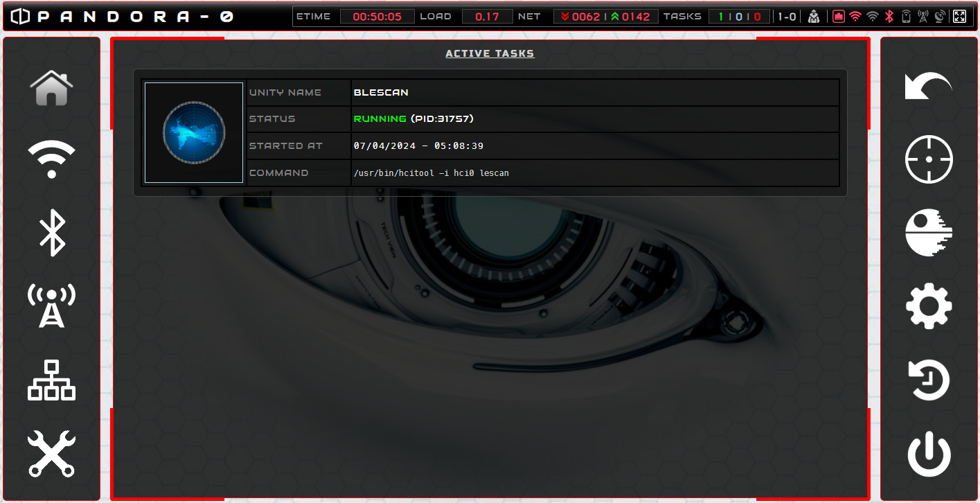This screenshot has height=503, width=980.
Task: Select the Bluetooth section in left sidebar
Action: [x=51, y=233]
